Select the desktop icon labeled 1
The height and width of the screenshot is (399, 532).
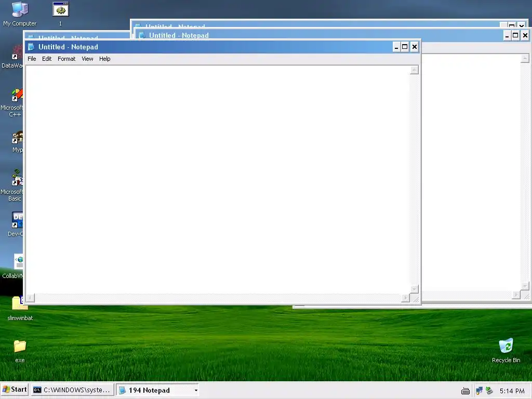60,14
